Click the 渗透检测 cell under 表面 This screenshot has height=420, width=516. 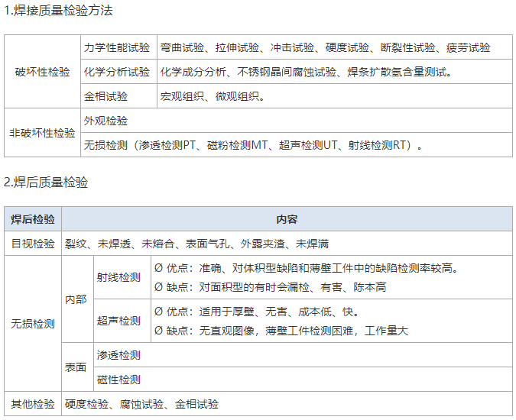click(x=118, y=355)
